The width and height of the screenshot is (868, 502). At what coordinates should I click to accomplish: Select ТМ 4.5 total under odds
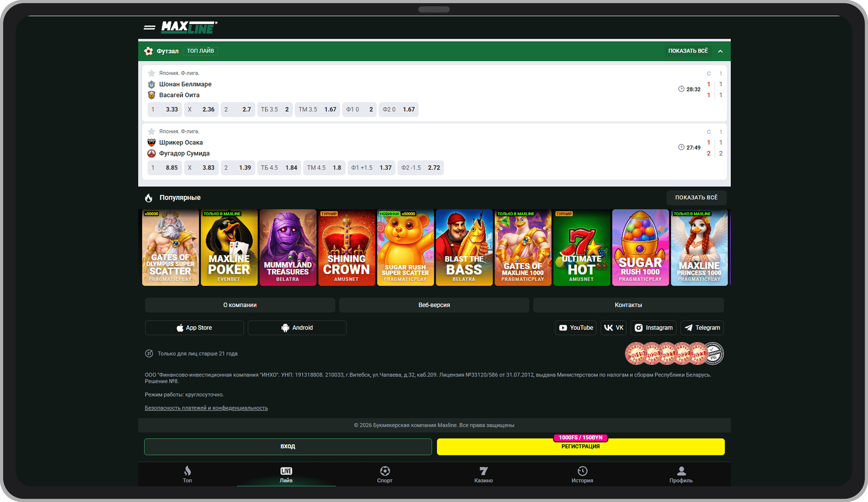pyautogui.click(x=324, y=168)
